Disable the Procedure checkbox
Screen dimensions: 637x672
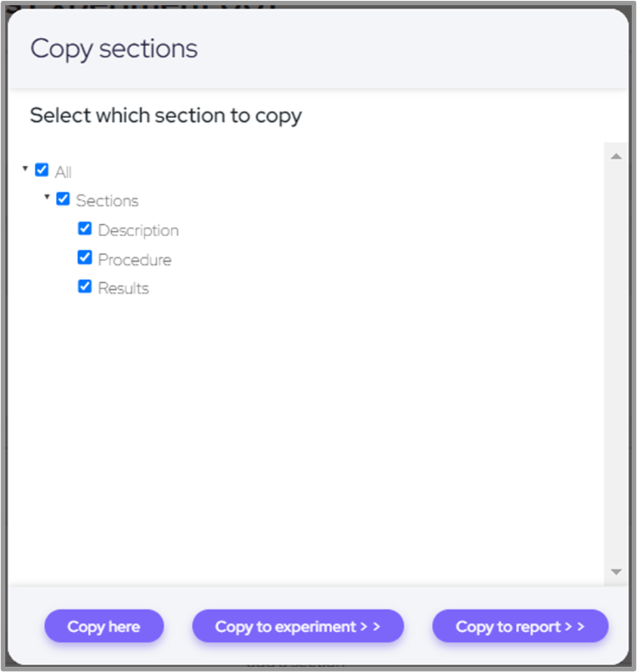85,258
